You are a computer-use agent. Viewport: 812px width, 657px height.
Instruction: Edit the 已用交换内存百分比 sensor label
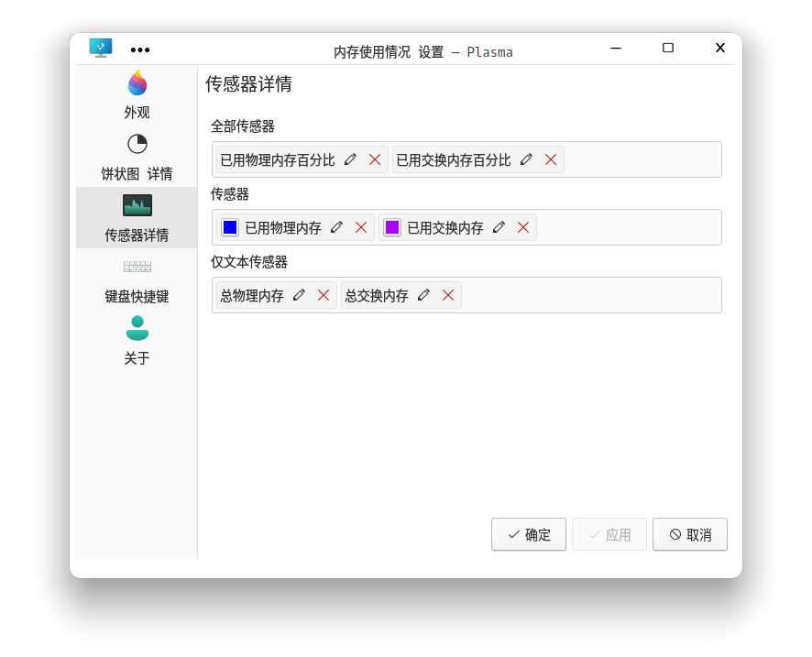click(526, 159)
